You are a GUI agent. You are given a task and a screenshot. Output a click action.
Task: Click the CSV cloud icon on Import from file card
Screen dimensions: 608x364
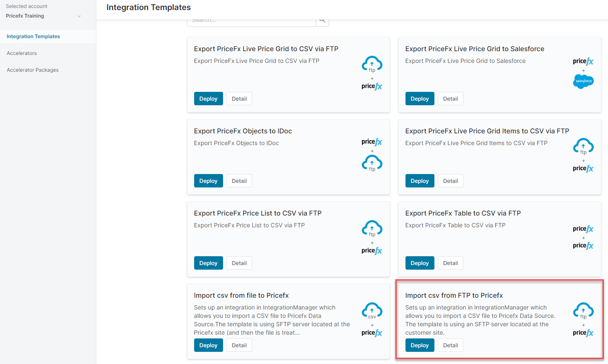pos(372,311)
